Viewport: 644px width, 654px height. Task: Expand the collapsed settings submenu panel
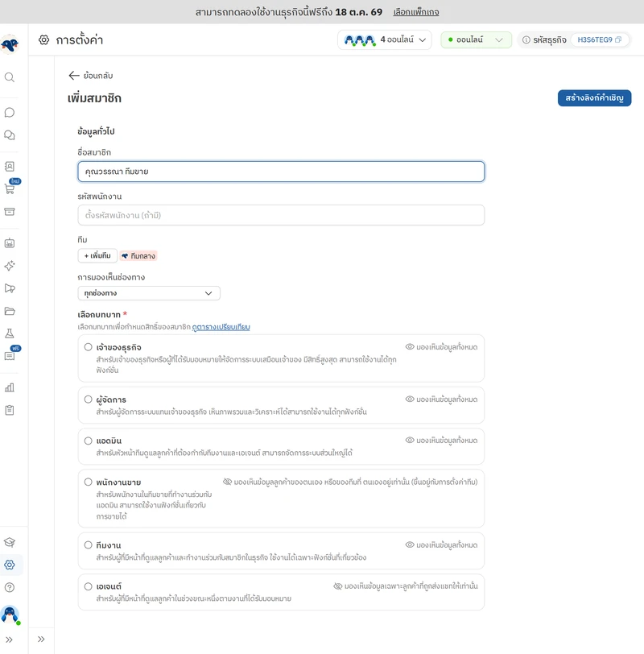(41, 639)
